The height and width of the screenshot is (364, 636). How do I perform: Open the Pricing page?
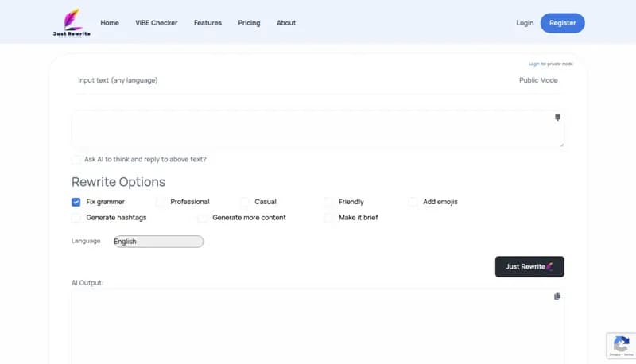click(249, 23)
